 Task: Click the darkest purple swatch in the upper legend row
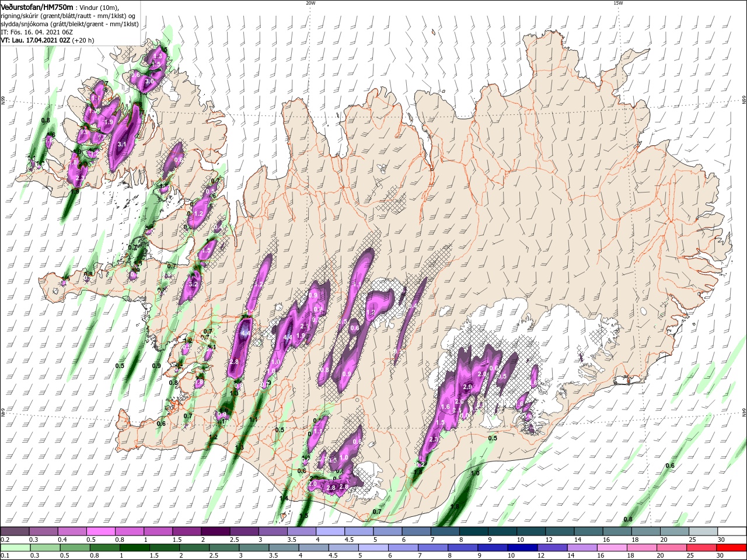[x=215, y=531]
